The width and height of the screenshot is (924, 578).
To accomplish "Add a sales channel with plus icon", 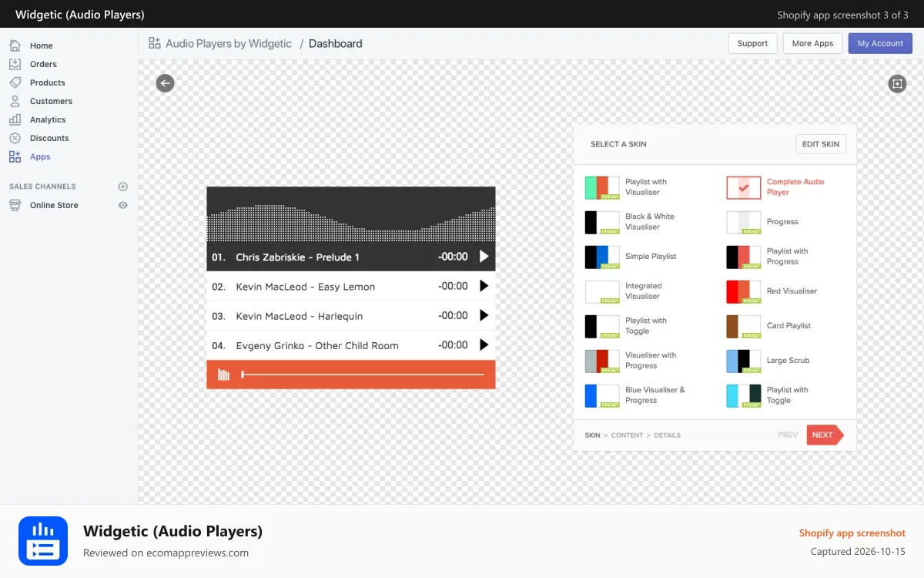I will [122, 187].
